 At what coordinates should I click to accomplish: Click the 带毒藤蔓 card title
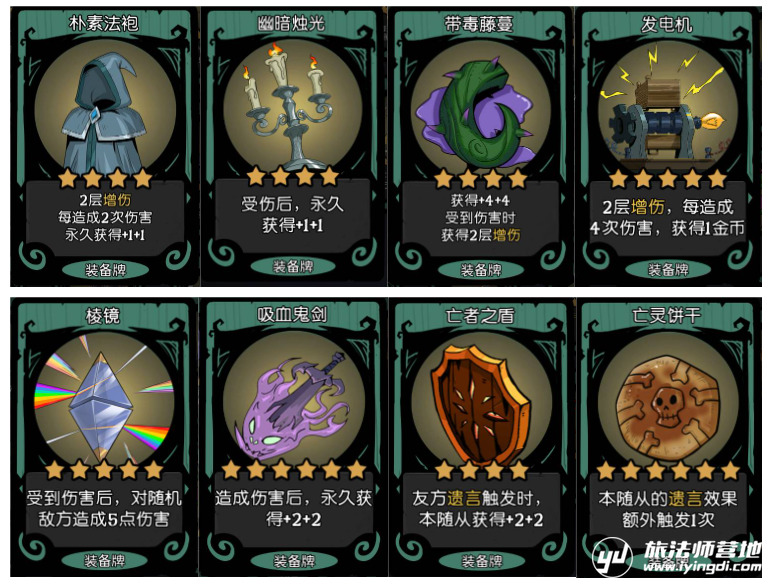point(479,24)
